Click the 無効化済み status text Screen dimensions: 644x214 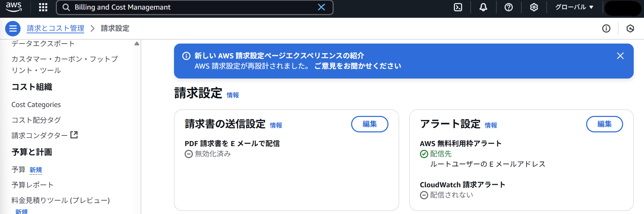(x=213, y=154)
